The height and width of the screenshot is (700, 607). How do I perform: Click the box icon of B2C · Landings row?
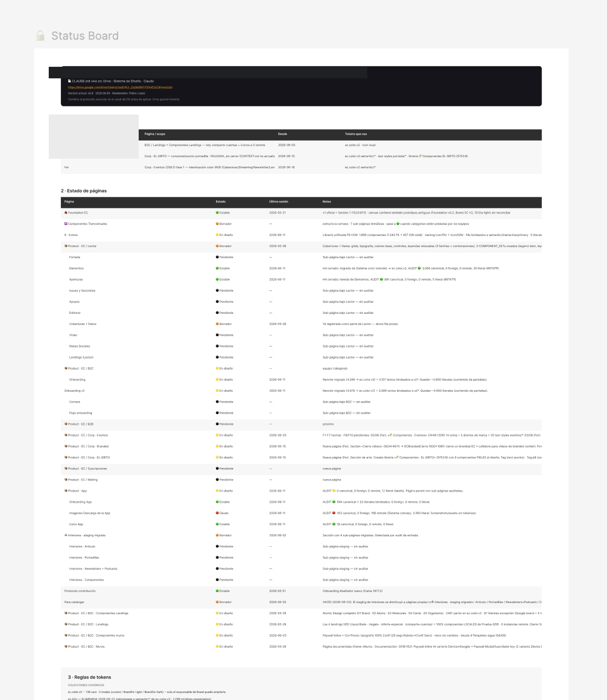coord(66,624)
